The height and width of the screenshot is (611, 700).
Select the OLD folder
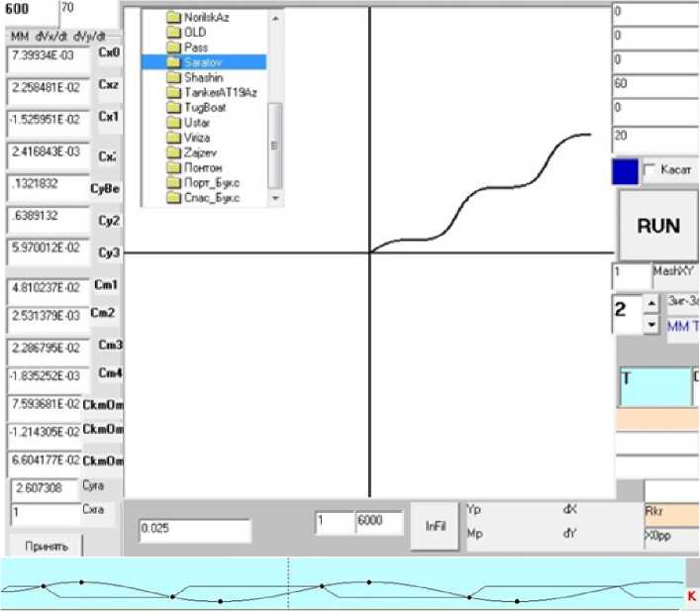coord(186,32)
